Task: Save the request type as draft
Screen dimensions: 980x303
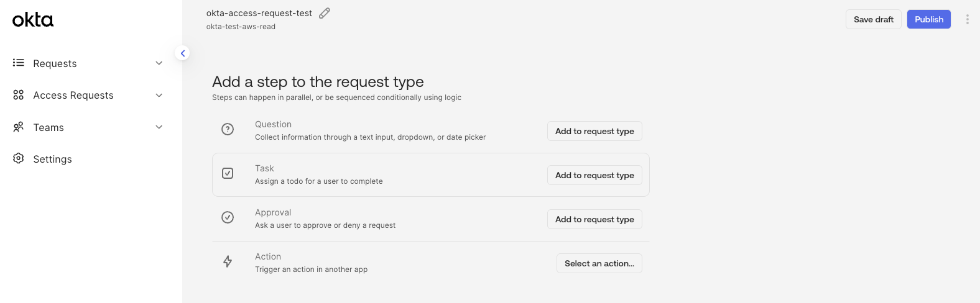Action: pos(873,19)
